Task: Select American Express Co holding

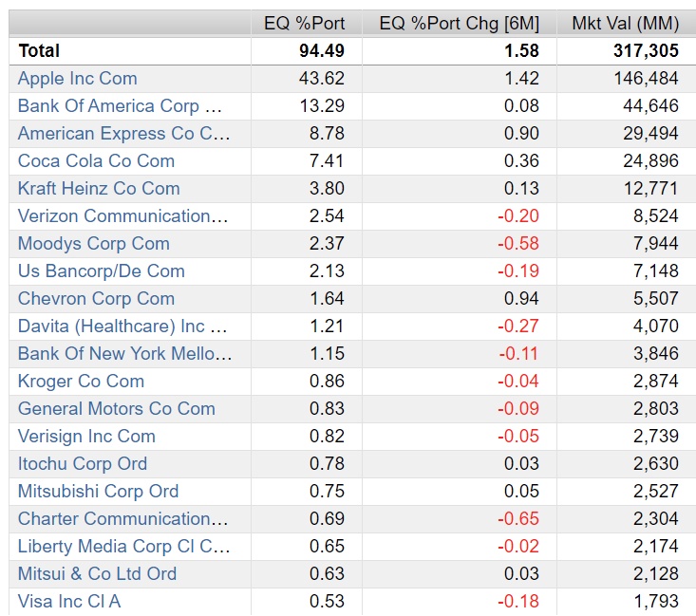Action: (123, 134)
